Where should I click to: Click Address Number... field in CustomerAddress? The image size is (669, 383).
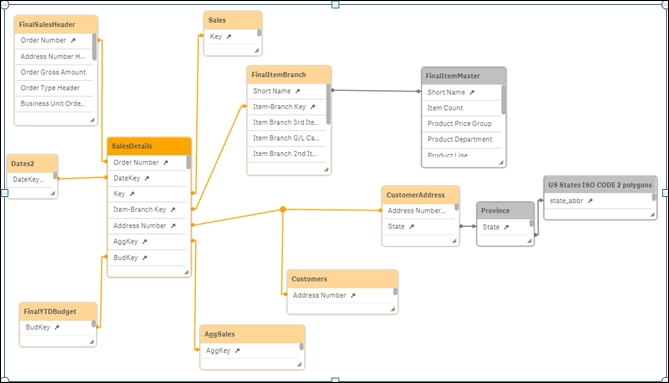pyautogui.click(x=419, y=211)
